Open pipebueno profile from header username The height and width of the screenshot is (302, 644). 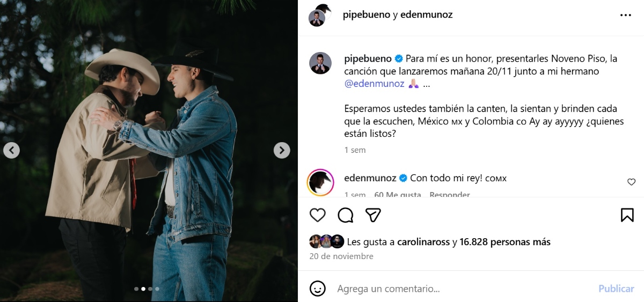pos(367,15)
